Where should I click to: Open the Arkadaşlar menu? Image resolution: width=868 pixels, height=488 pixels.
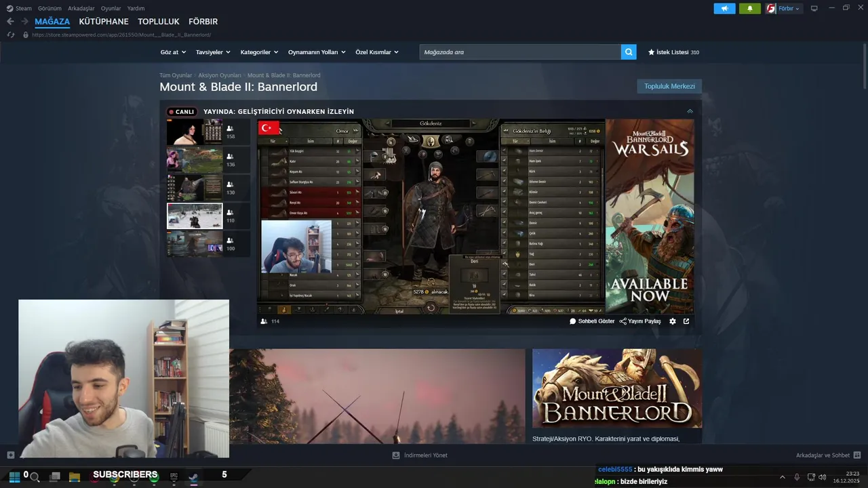coord(81,8)
